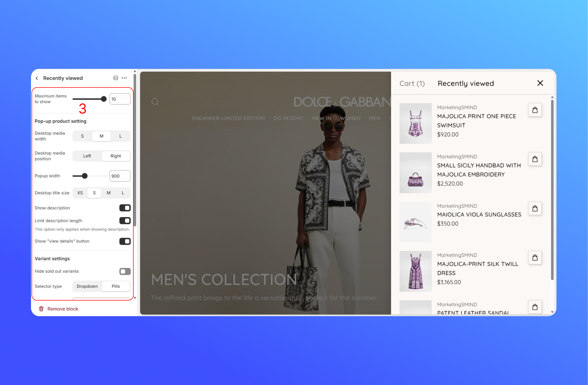Open New In menu item
588x385 pixels.
pyautogui.click(x=322, y=118)
